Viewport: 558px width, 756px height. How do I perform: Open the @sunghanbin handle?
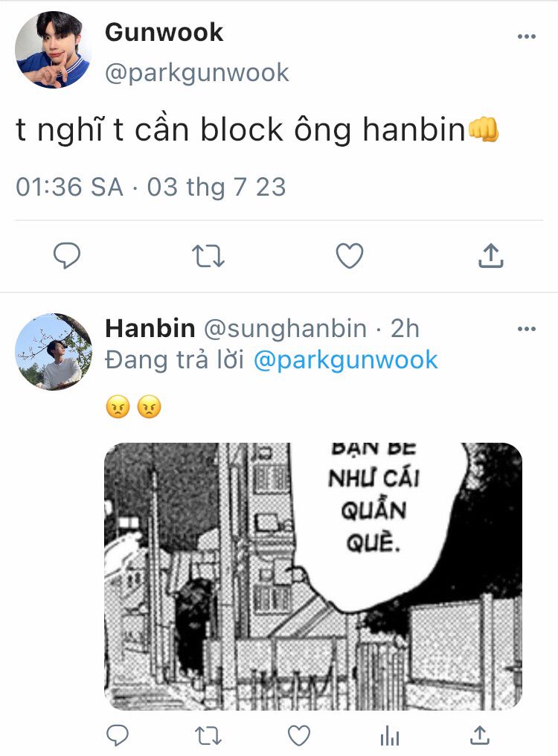pos(285,330)
